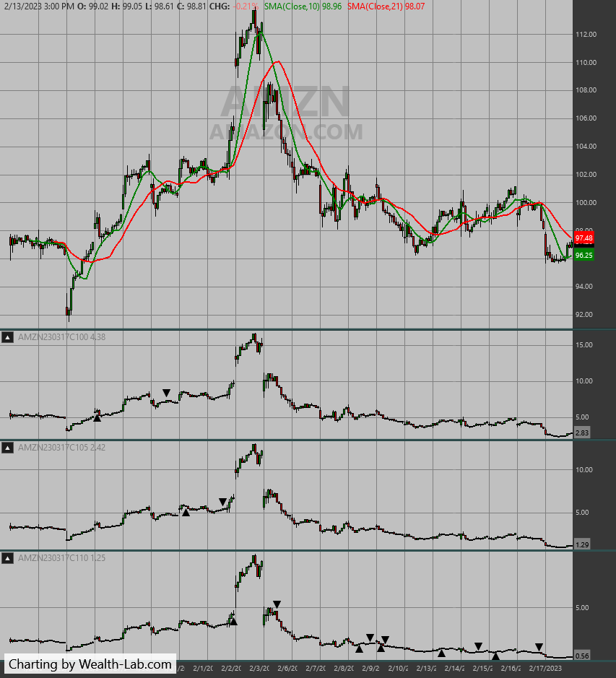Viewport: 616px width, 678px height.
Task: Click the AMZN230317C110 1.25 pane label
Action: (x=61, y=558)
